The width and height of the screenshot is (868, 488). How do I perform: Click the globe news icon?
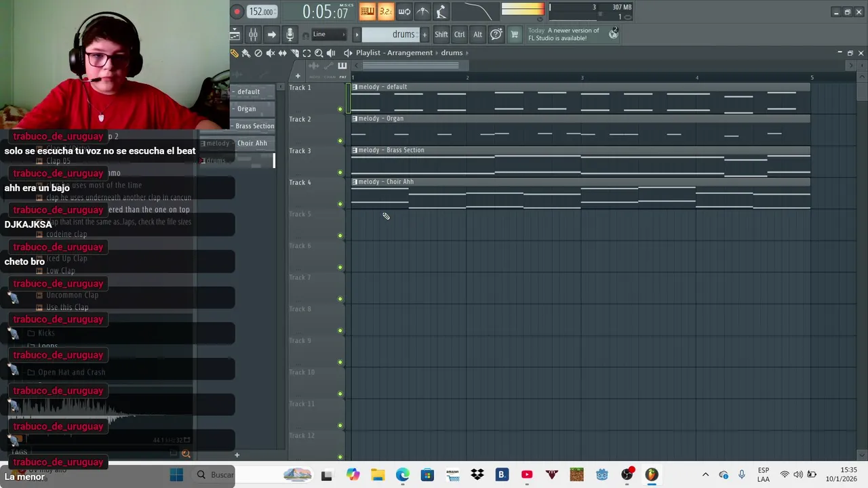614,34
